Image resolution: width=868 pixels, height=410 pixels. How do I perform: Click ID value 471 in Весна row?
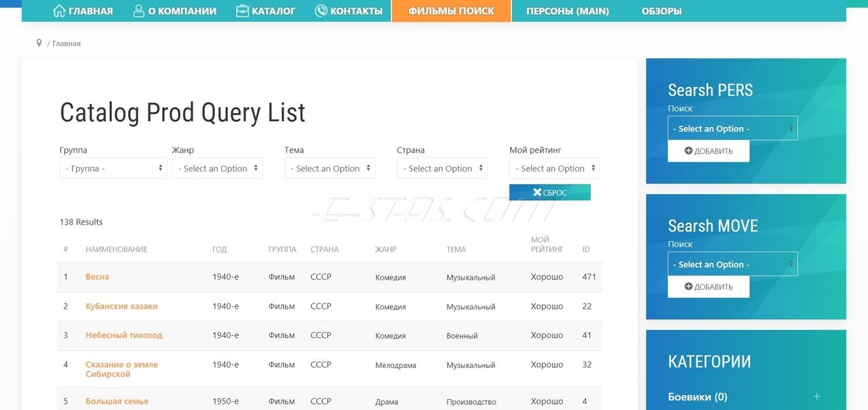click(x=589, y=277)
